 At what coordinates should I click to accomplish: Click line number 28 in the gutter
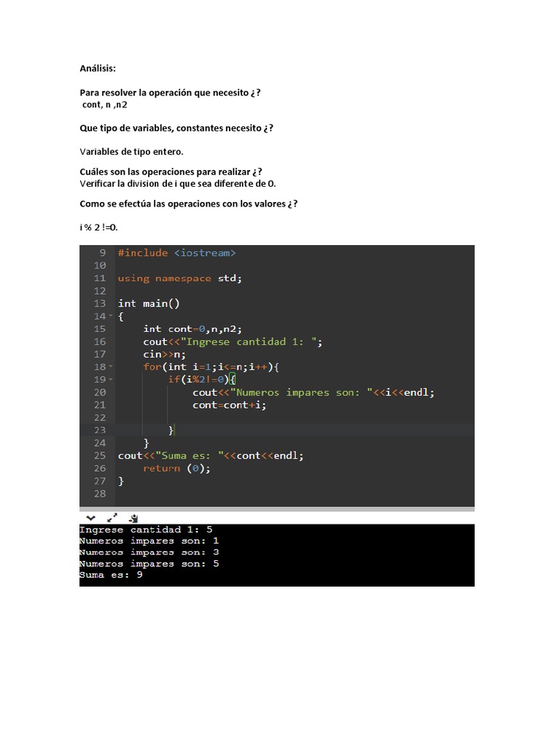coord(99,494)
